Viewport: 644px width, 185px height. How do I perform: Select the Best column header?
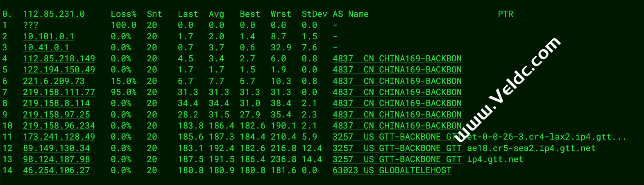pos(250,14)
